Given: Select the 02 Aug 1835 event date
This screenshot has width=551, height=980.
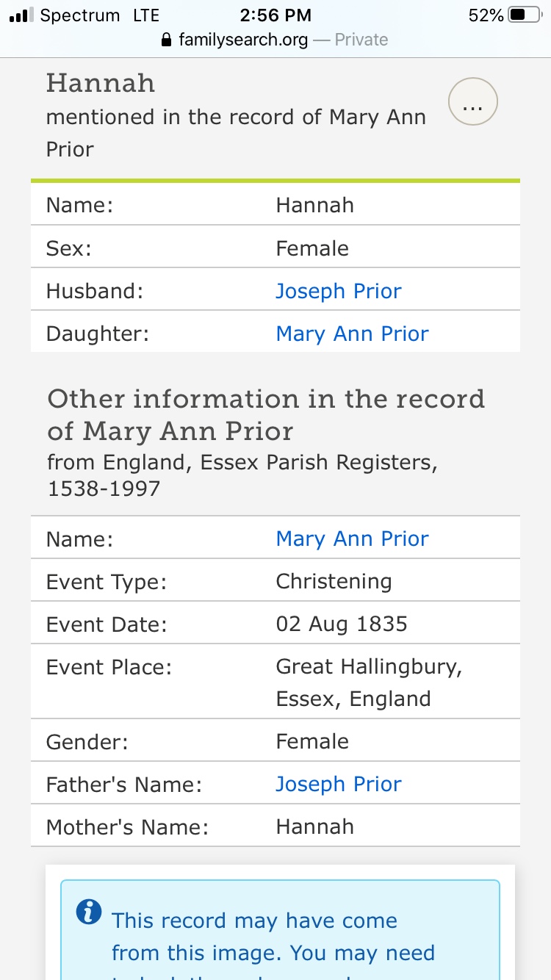Looking at the screenshot, I should [341, 624].
